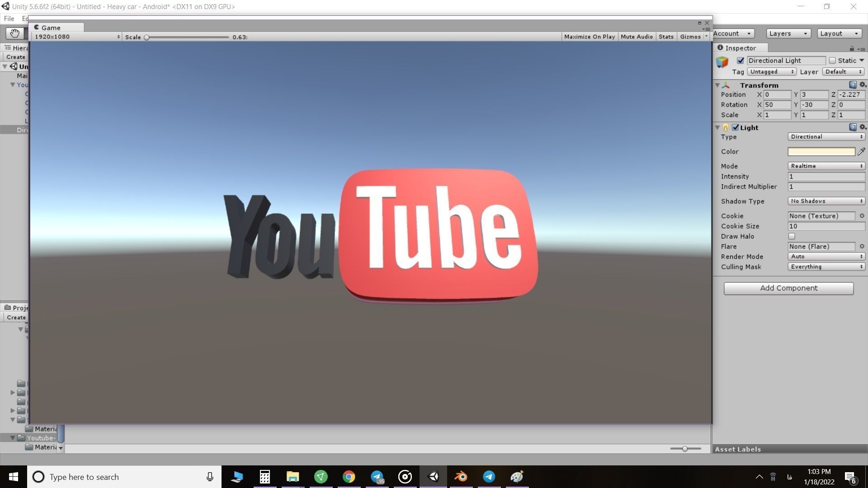Open the 1920x1080 resolution dropdown
The image size is (868, 488).
77,37
